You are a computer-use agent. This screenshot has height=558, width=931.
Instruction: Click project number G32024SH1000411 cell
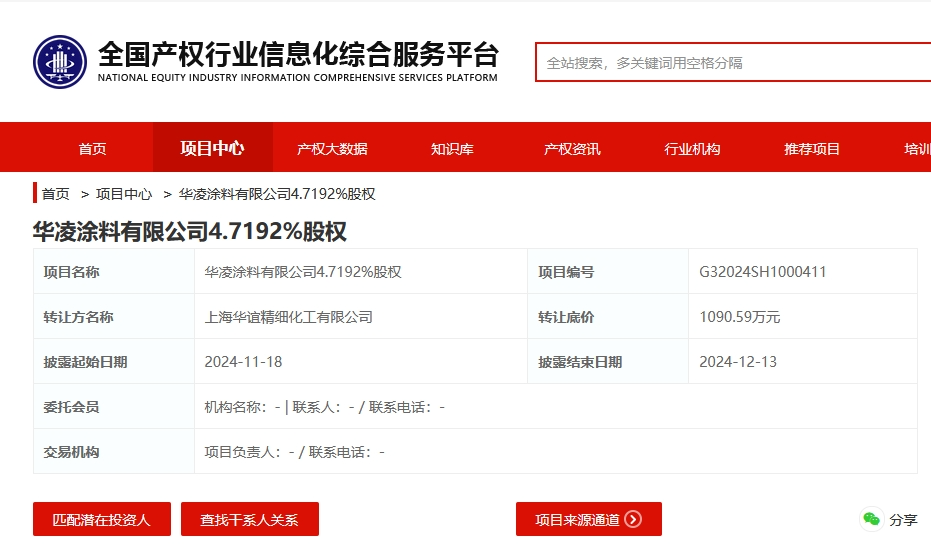point(803,272)
